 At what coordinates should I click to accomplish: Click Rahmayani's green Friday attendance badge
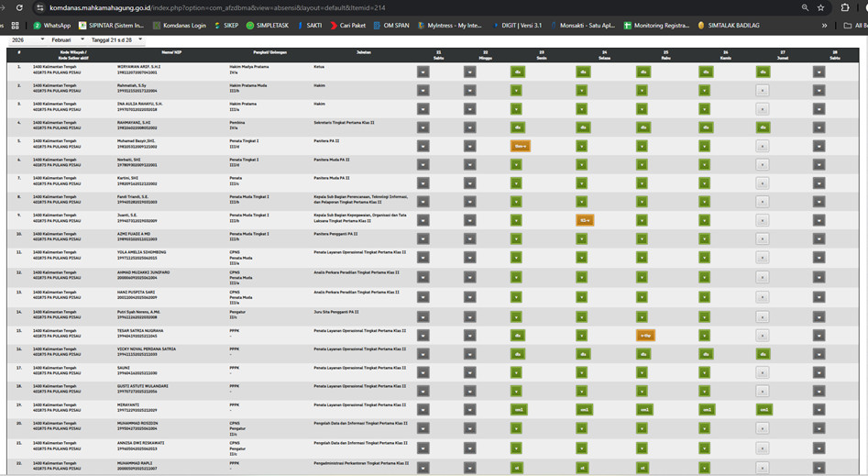pyautogui.click(x=763, y=127)
